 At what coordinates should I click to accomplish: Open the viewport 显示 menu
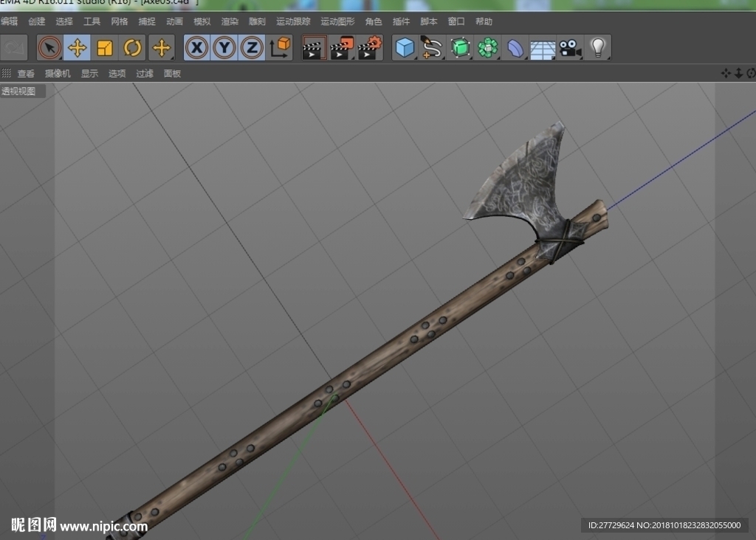click(x=89, y=73)
